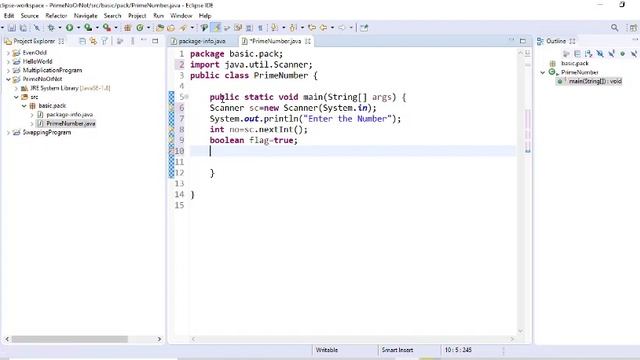Open the Refactor menu
This screenshot has height=360, width=640.
56,16
